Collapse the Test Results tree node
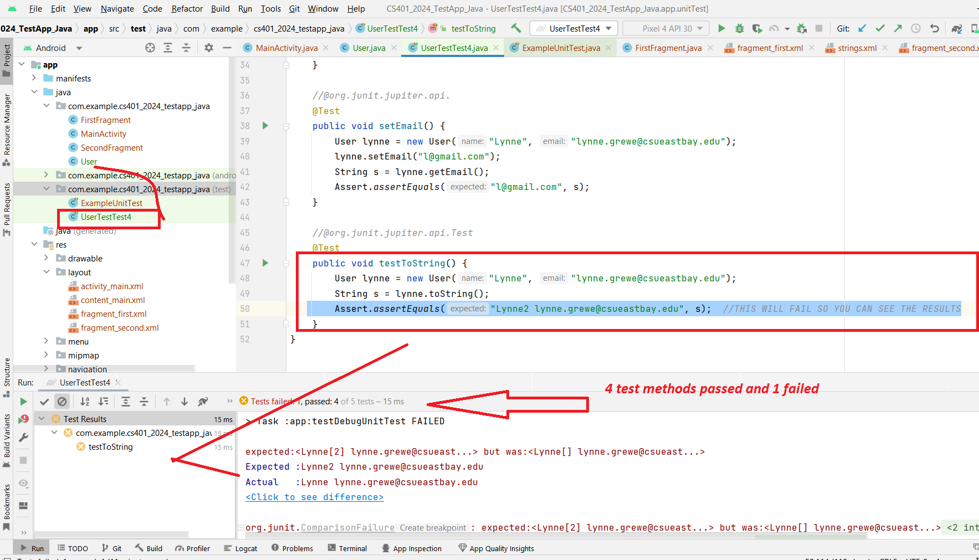This screenshot has width=979, height=560. [42, 419]
